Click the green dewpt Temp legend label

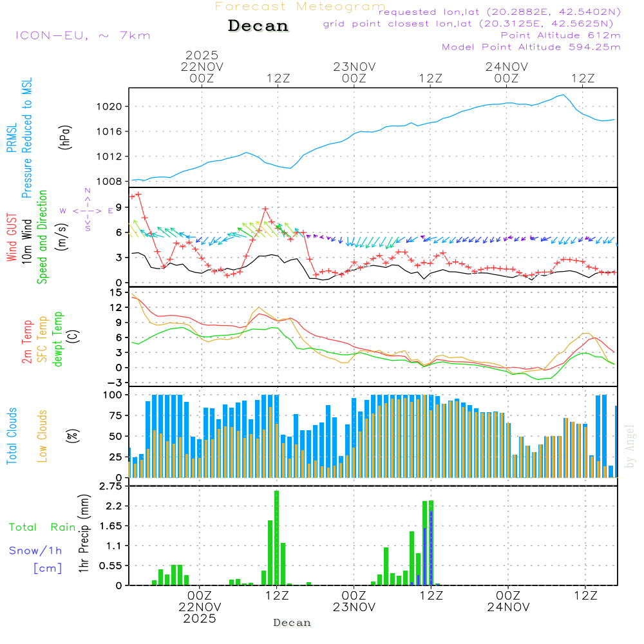click(x=59, y=339)
